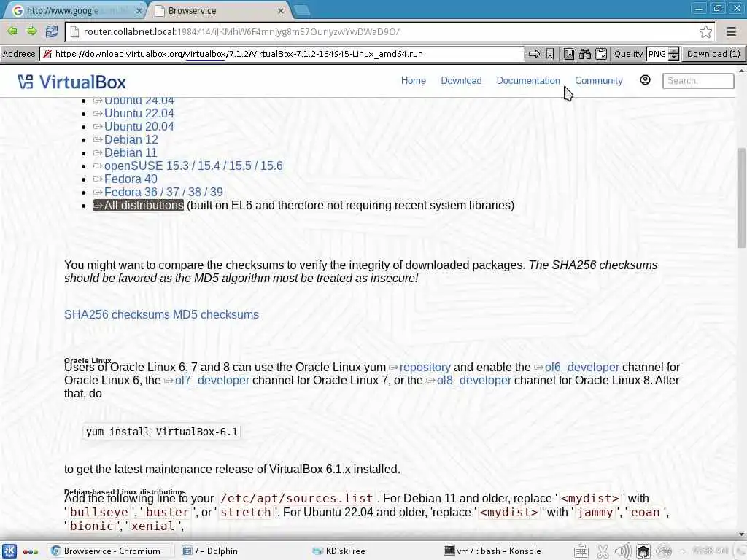Open Home in VirtualBox navigation
747x560 pixels.
413,80
